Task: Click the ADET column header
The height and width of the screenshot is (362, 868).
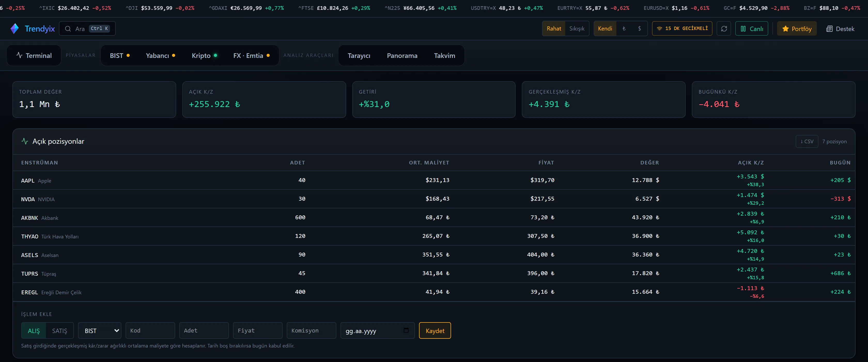Action: [298, 163]
